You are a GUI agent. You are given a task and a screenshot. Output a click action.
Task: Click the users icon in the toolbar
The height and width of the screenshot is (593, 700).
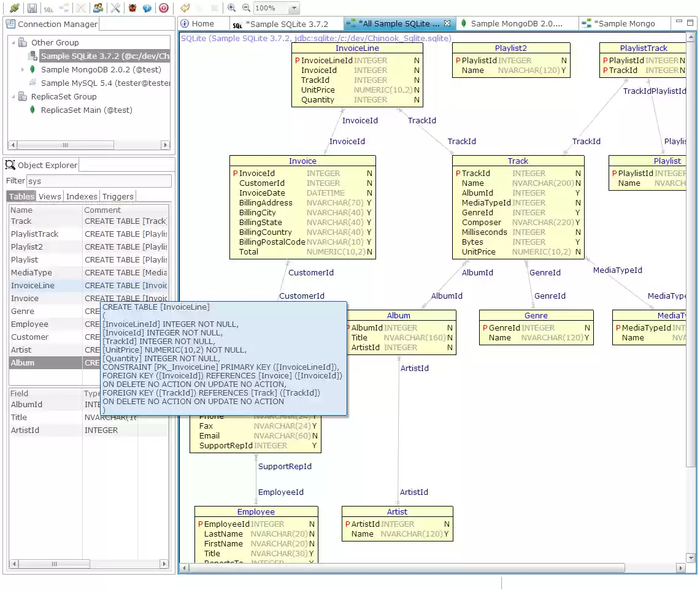(x=98, y=8)
